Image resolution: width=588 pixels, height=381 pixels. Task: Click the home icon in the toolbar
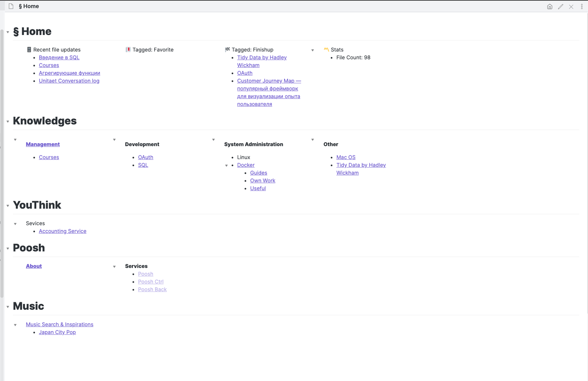[x=550, y=6]
